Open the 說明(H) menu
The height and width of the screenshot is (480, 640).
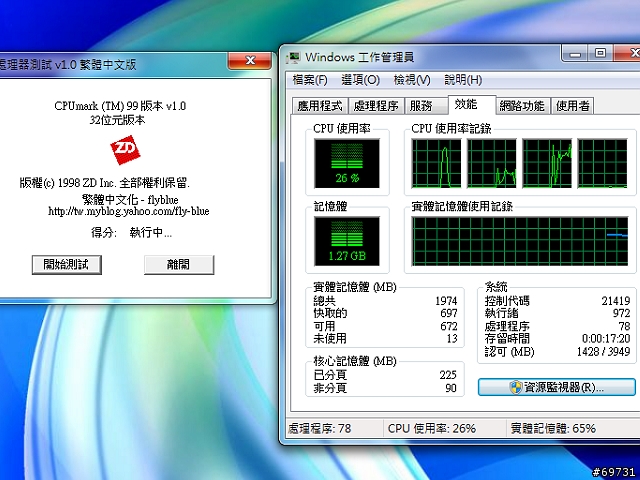tap(463, 80)
